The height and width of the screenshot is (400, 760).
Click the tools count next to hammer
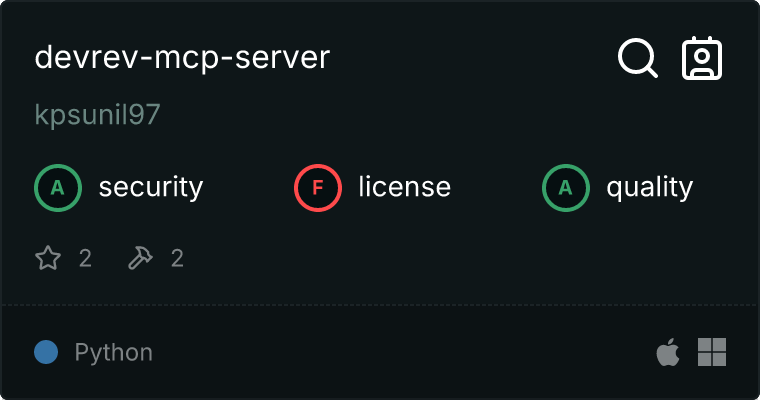(x=177, y=259)
